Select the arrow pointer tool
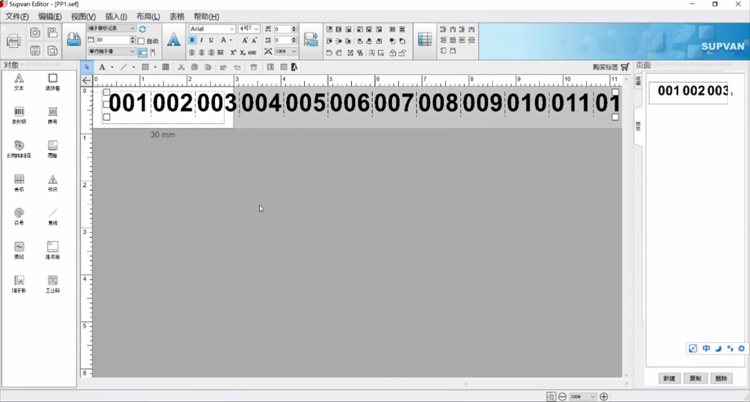Image resolution: width=750 pixels, height=402 pixels. pyautogui.click(x=87, y=67)
